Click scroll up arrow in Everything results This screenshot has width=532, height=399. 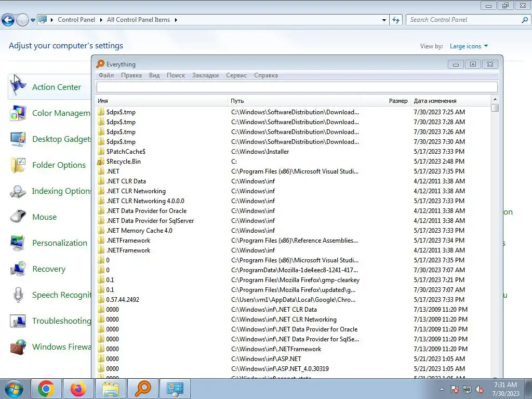(x=495, y=99)
